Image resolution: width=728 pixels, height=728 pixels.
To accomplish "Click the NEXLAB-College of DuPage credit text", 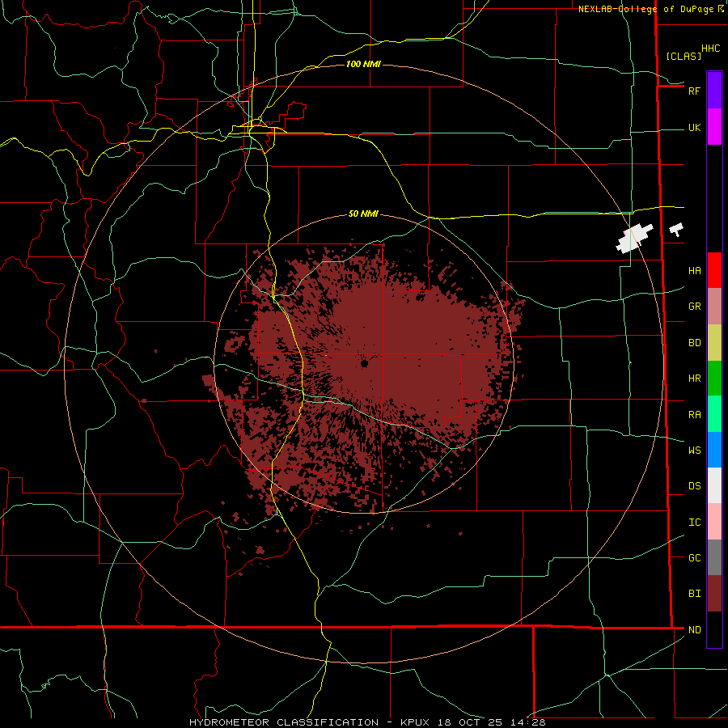I will click(645, 9).
